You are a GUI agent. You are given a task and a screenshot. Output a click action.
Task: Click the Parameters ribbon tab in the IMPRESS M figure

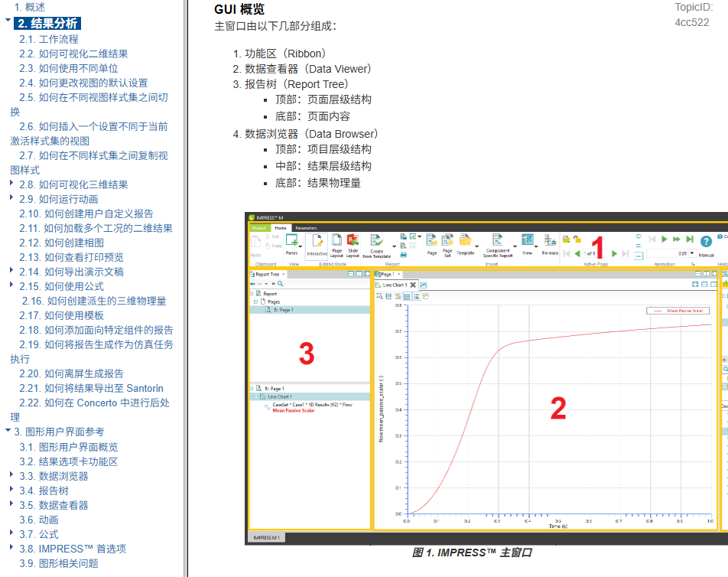point(306,228)
